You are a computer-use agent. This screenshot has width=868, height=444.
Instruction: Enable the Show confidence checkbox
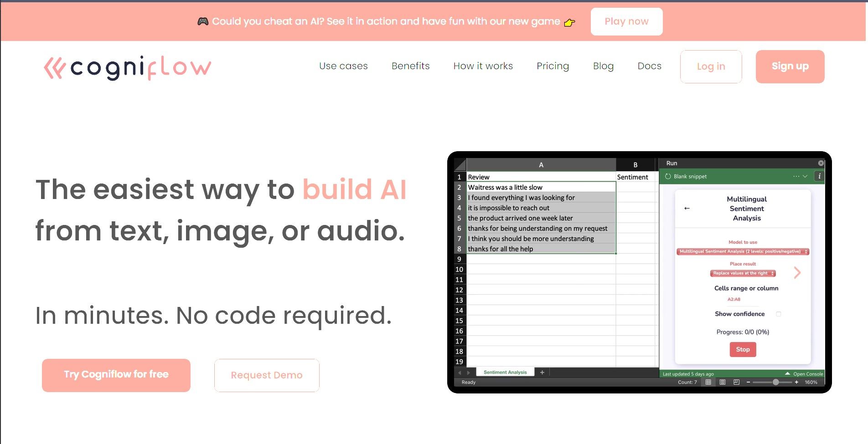778,314
